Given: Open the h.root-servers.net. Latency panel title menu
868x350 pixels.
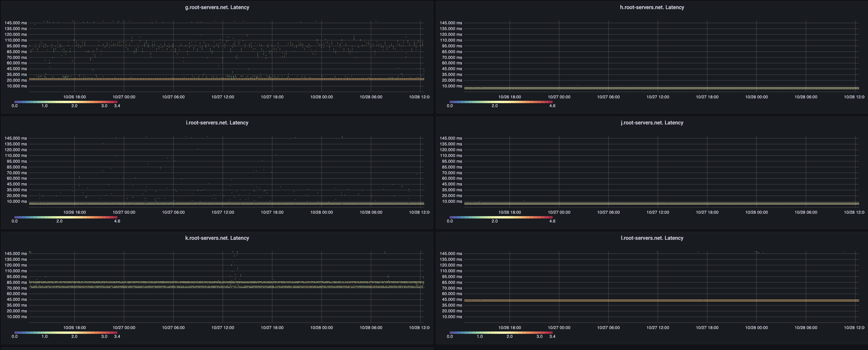Looking at the screenshot, I should point(652,7).
